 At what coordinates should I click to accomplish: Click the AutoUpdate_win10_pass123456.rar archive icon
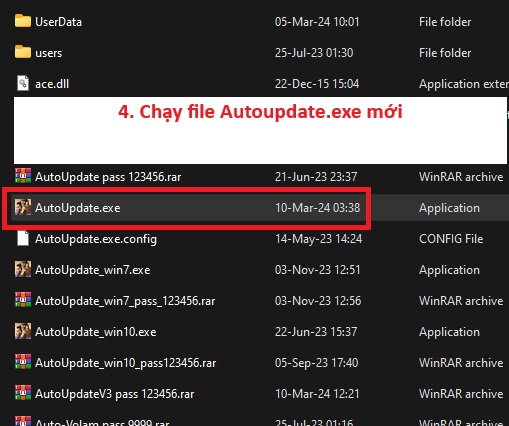[23, 362]
